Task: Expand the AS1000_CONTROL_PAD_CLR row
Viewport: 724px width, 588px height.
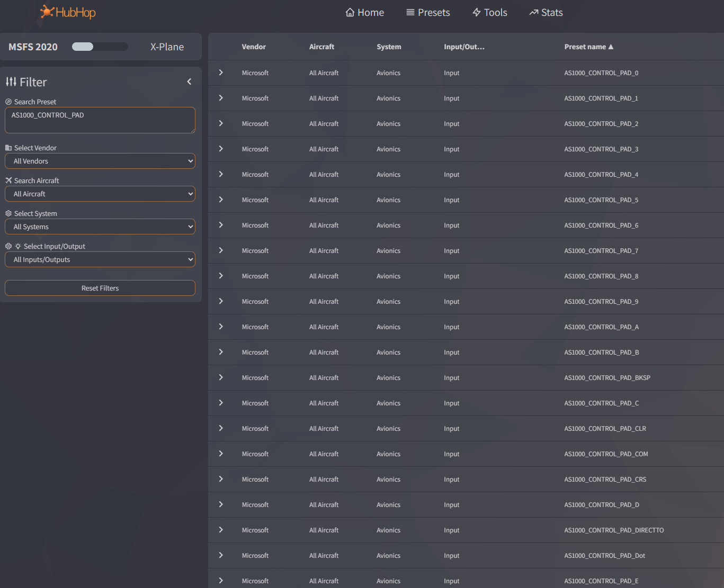Action: click(x=221, y=428)
